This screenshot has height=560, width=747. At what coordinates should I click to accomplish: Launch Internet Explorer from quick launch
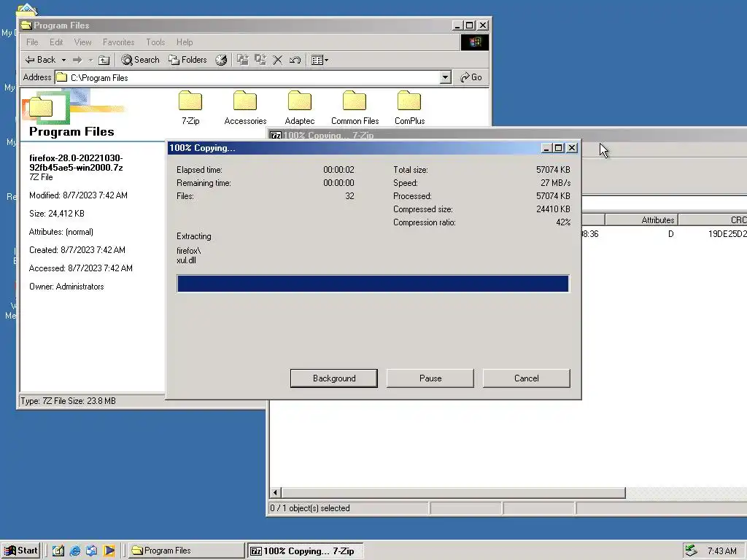75,551
